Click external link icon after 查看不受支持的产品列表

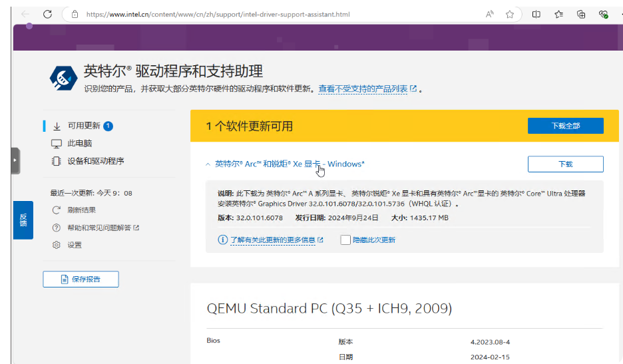413,89
